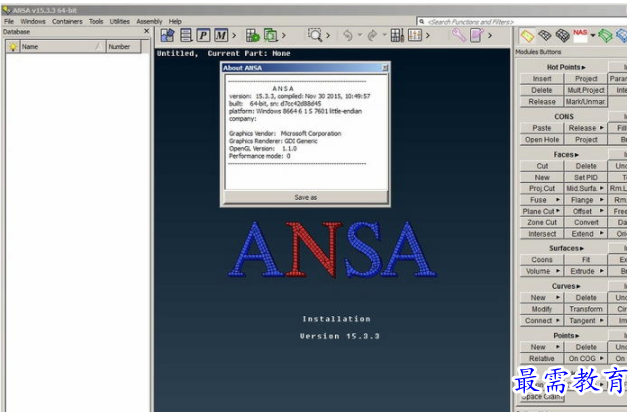Screen dimensions: 636x412
Task: Click the zoom-area magnifier icon
Action: click(x=315, y=36)
